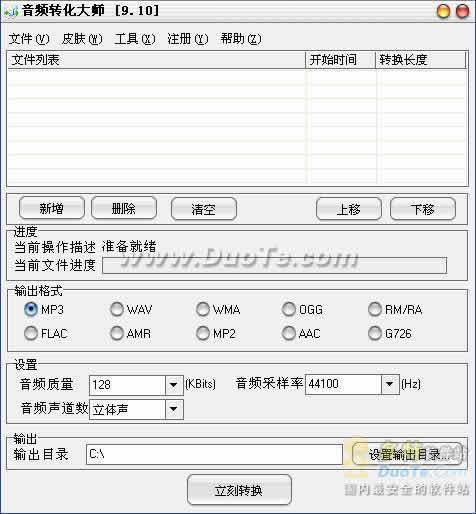The height and width of the screenshot is (514, 476).
Task: Select the AAC output format
Action: (x=289, y=333)
